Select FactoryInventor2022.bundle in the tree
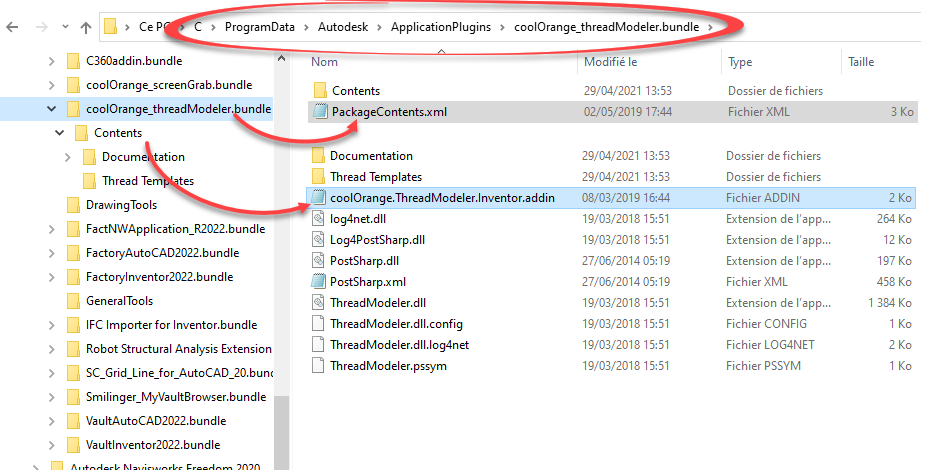 [159, 277]
